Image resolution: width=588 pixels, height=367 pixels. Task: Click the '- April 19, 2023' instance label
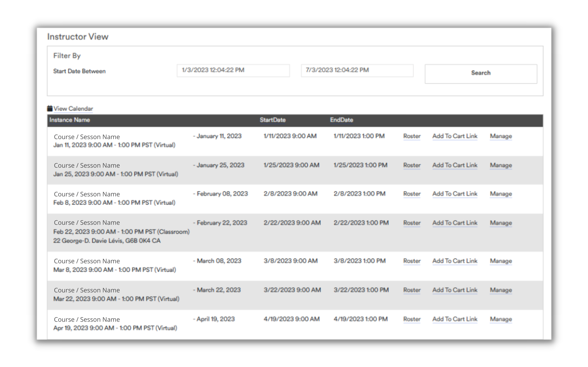(214, 319)
